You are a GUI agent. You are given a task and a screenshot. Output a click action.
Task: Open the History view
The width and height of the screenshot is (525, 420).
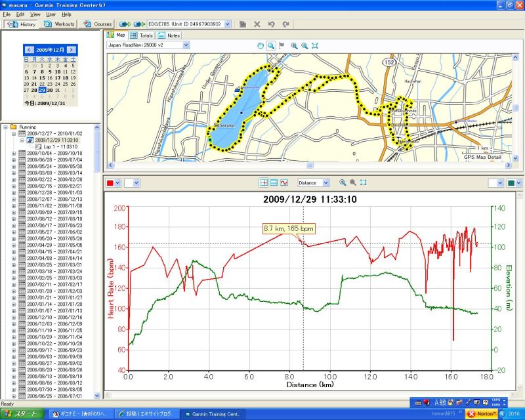[x=21, y=24]
